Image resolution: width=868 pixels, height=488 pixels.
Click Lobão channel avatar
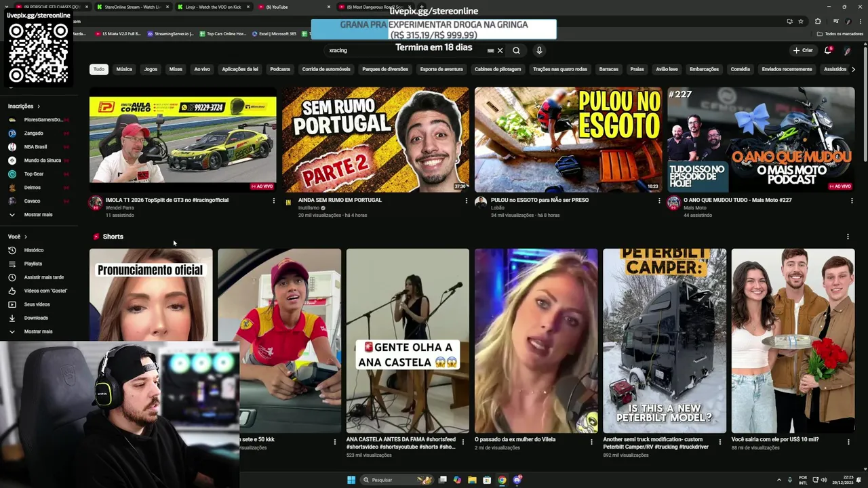click(x=481, y=203)
